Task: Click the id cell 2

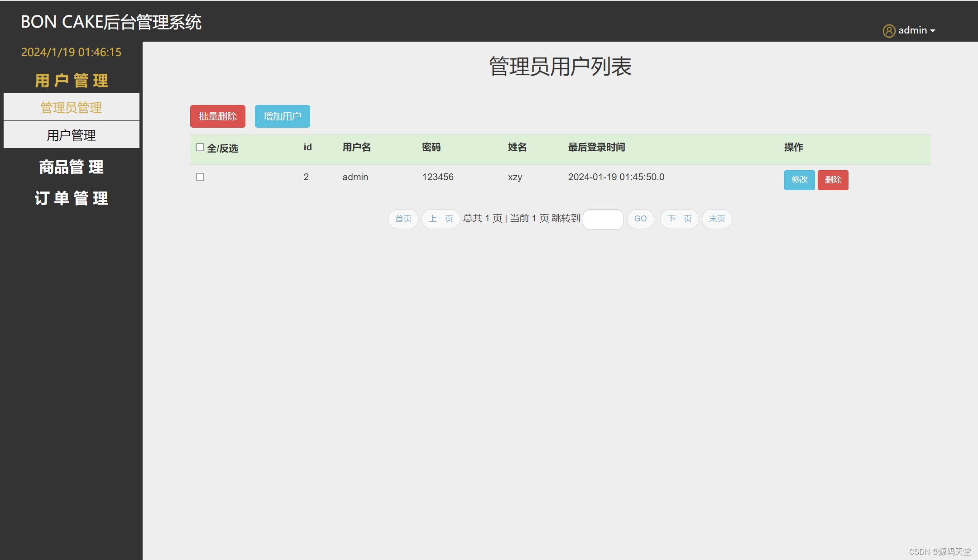Action: point(306,177)
